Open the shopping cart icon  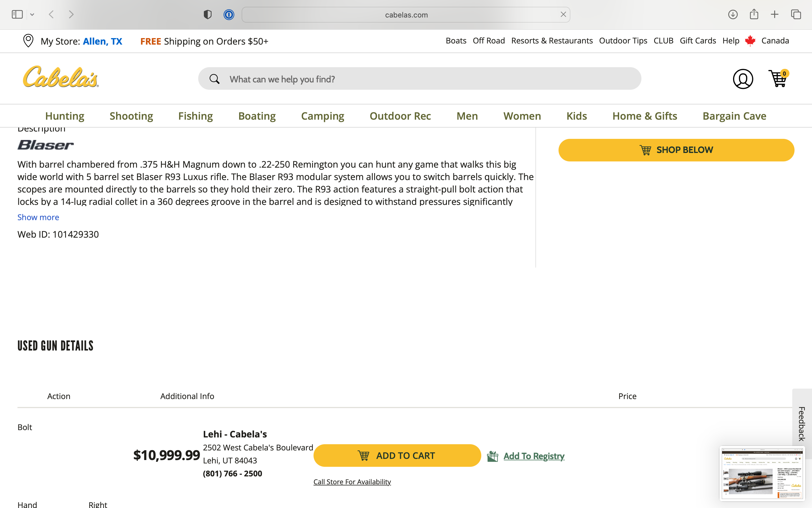point(778,78)
